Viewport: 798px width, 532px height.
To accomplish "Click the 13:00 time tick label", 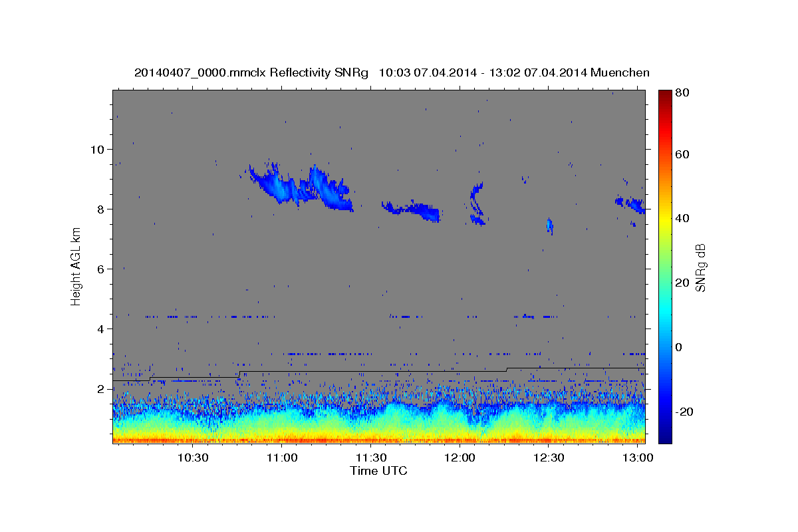I will tap(638, 458).
